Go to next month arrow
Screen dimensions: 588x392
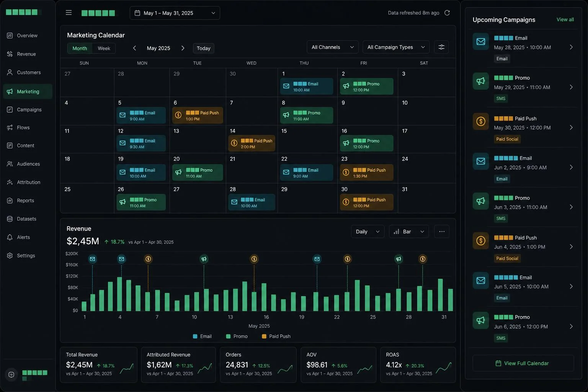183,48
